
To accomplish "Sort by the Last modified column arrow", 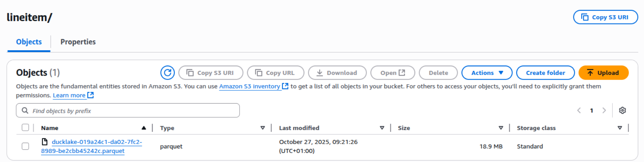I will click(382, 128).
